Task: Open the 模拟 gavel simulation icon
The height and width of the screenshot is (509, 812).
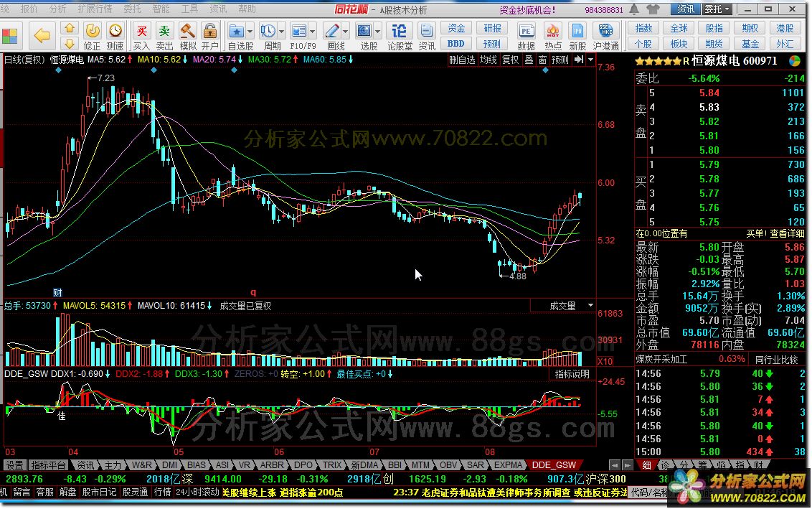Action: pos(187,36)
